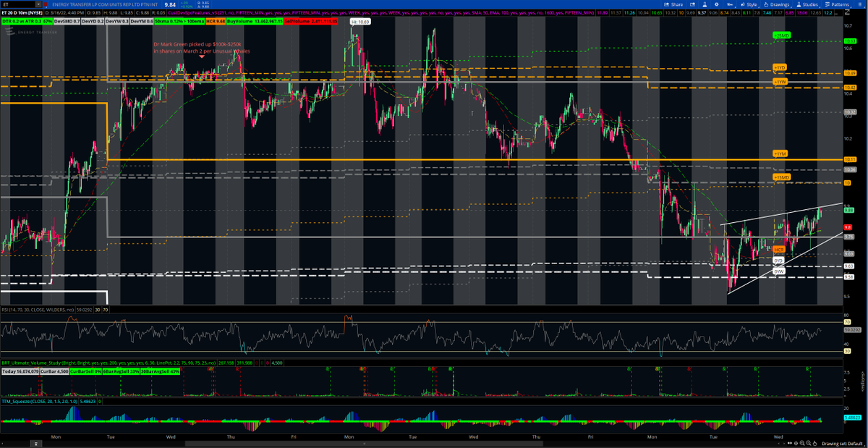Click the '50sma 0.12% > 100ema' label

tap(179, 21)
